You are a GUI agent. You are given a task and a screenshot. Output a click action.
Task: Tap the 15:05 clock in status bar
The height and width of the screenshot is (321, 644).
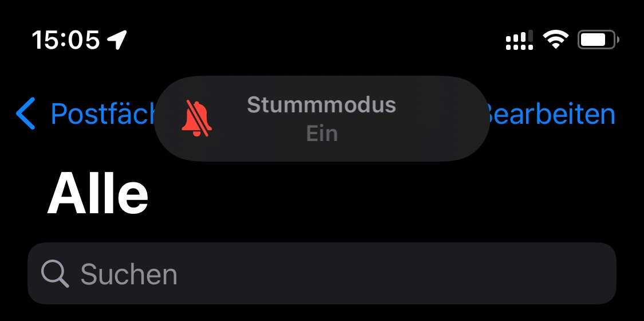point(66,40)
